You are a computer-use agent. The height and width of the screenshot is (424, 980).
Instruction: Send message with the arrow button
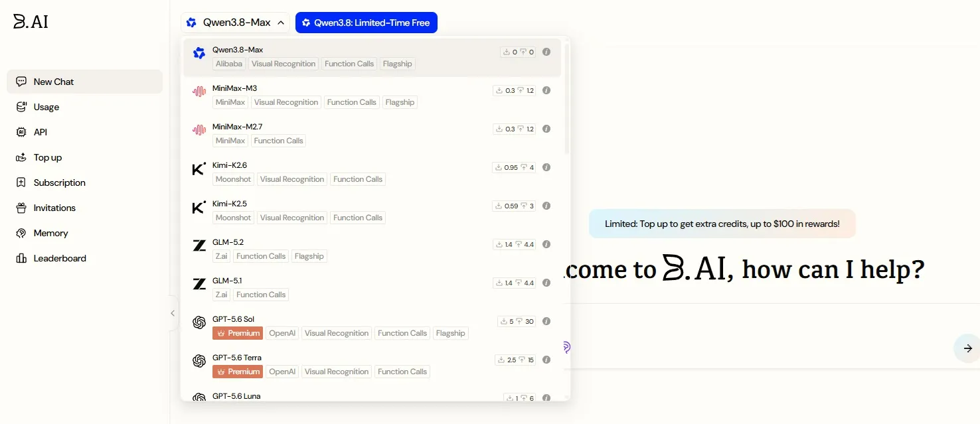coord(967,348)
